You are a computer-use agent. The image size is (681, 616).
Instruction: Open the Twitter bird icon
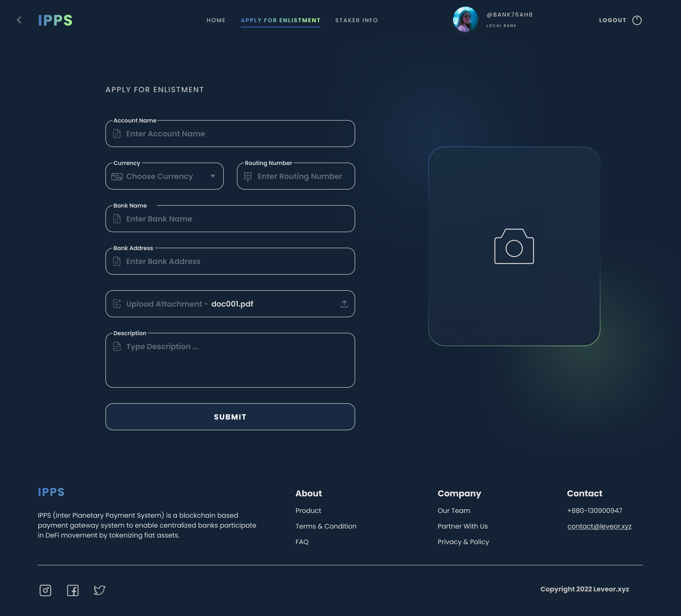point(99,590)
